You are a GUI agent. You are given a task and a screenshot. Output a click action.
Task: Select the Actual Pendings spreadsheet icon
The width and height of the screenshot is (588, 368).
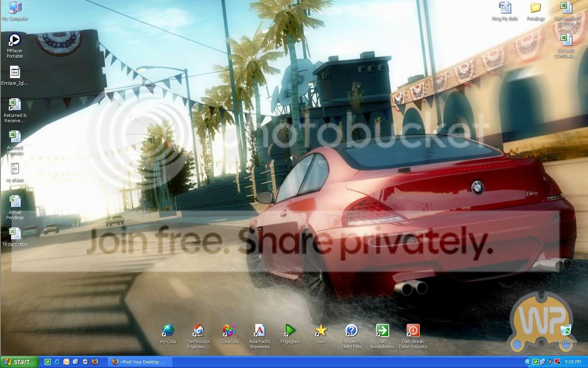(x=15, y=207)
